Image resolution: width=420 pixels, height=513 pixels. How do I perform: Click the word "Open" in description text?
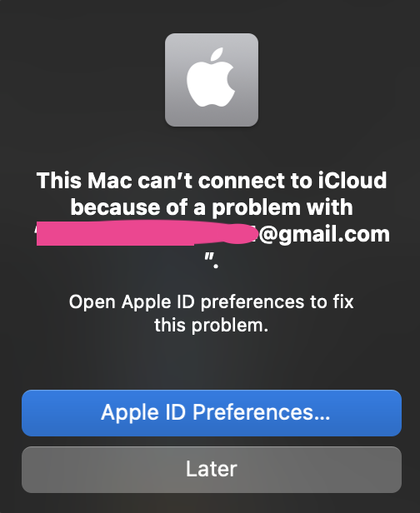tap(92, 302)
